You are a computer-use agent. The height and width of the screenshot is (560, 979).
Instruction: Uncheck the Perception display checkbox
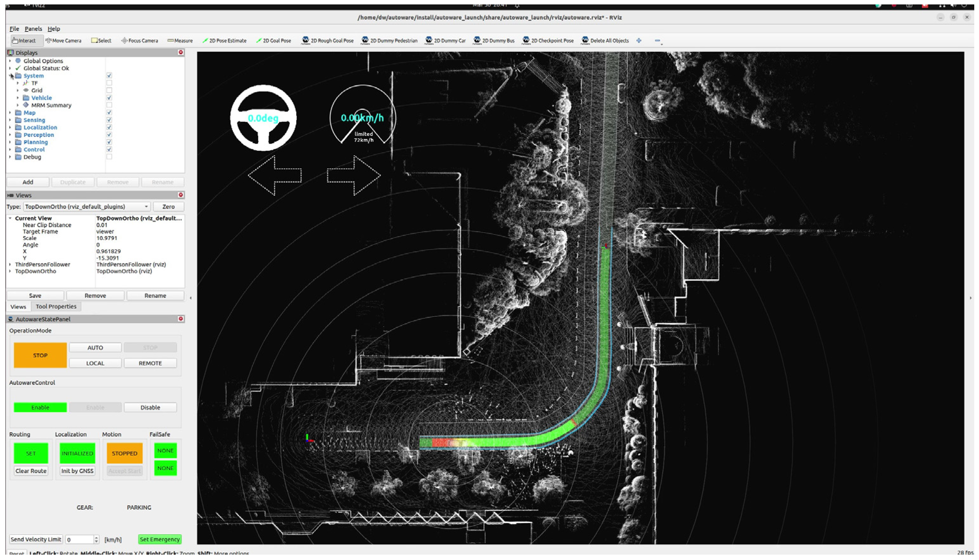109,134
